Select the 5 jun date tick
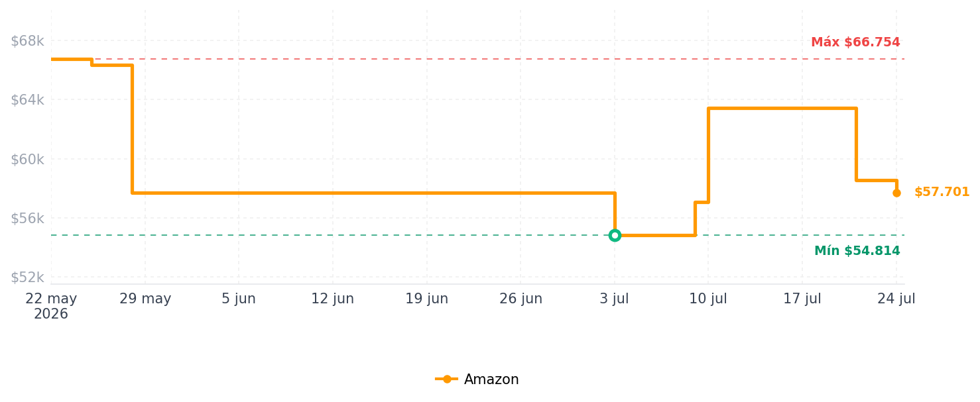Viewport: 980px width, 402px height. click(239, 299)
